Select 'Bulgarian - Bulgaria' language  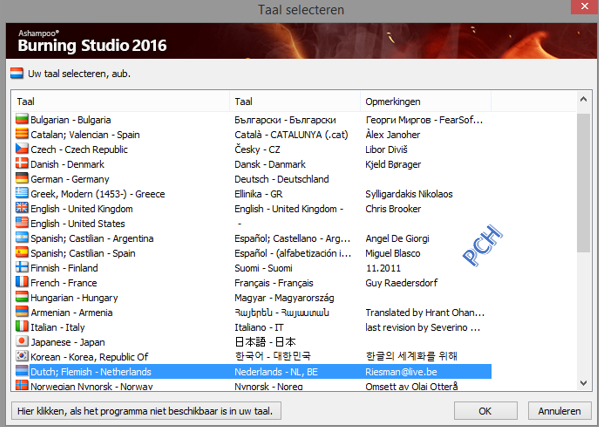click(x=71, y=120)
